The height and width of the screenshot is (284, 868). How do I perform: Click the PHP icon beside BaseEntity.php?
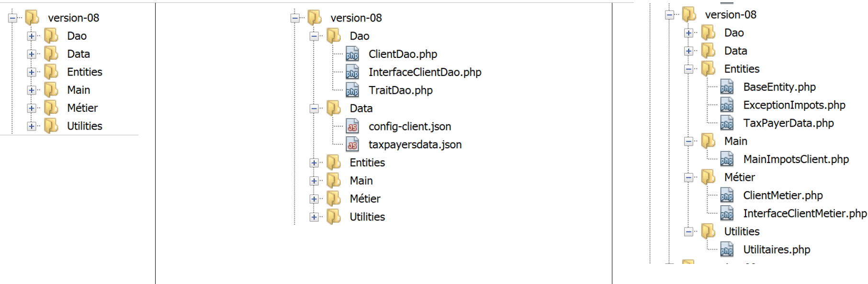[x=726, y=87]
